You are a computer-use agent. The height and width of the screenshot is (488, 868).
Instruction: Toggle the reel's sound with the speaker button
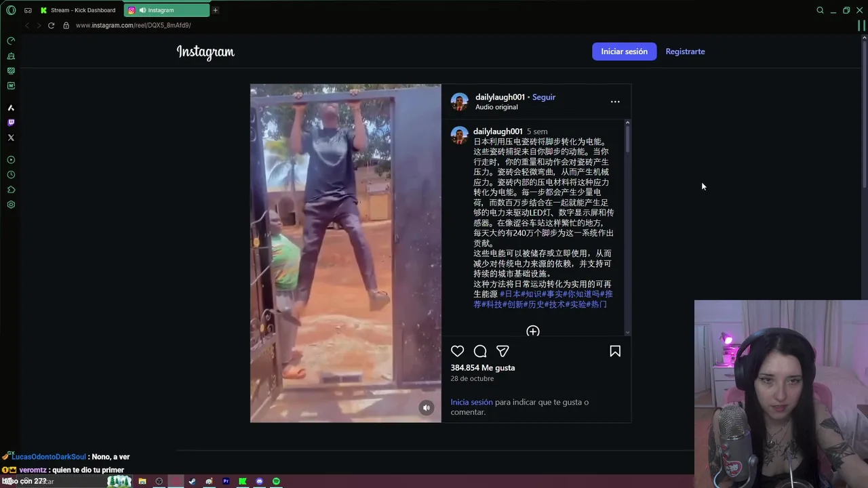coord(427,407)
